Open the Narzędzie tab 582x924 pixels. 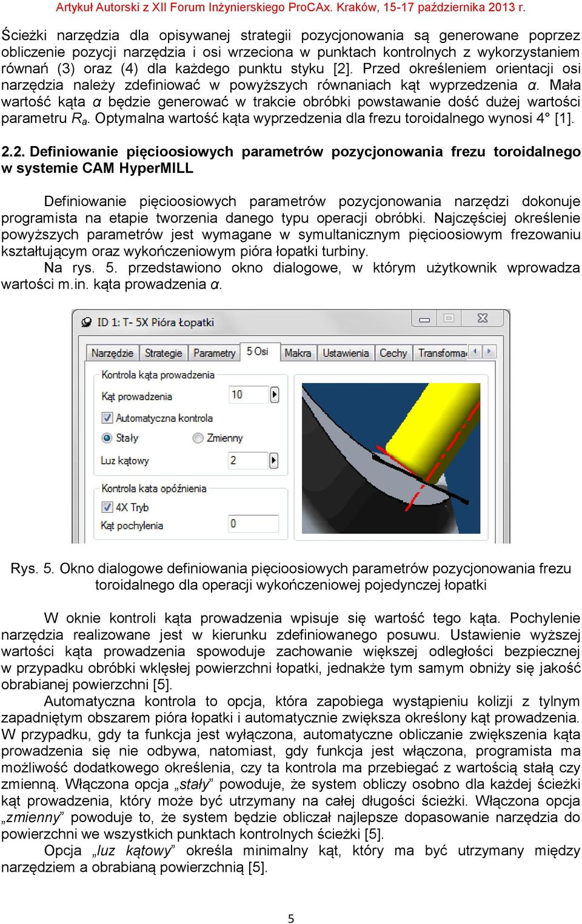[113, 353]
